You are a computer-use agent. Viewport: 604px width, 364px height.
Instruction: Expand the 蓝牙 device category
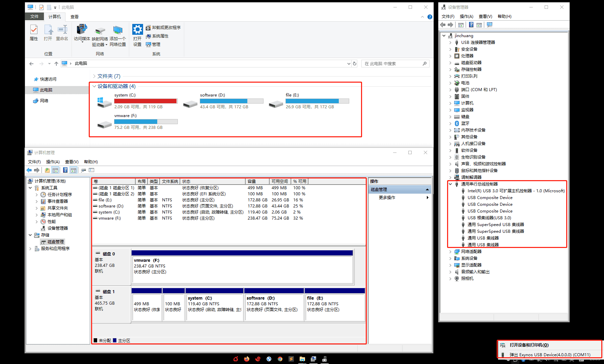click(x=450, y=123)
